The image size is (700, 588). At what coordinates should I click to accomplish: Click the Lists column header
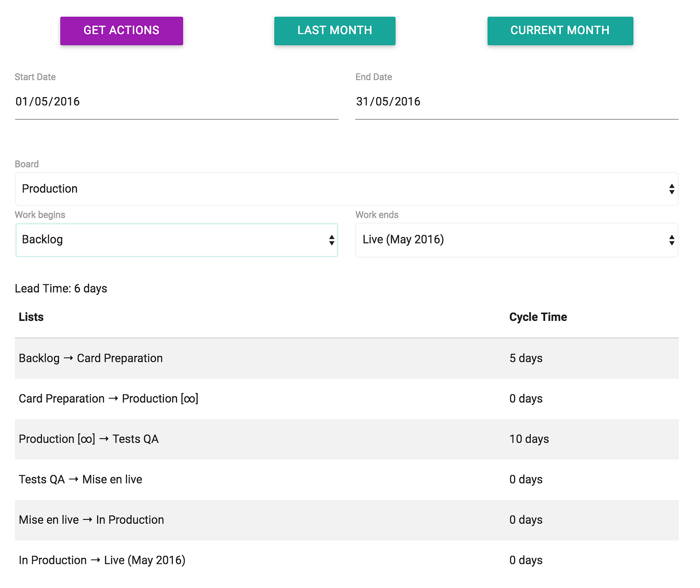(x=31, y=317)
